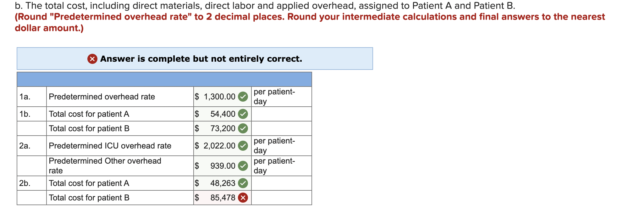Click the green checkmark beside Predetermined overhead rate
This screenshot has width=644, height=219.
(x=243, y=97)
